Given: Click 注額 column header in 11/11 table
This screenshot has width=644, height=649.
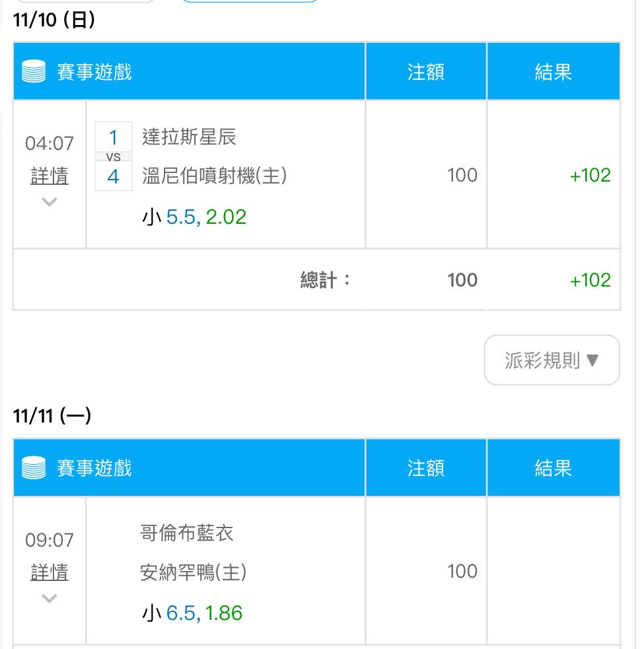Looking at the screenshot, I should (x=426, y=468).
